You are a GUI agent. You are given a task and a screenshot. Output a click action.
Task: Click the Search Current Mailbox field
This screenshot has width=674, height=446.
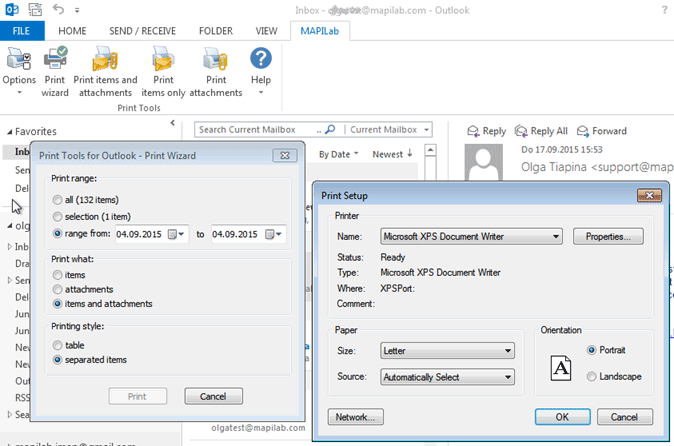(258, 129)
